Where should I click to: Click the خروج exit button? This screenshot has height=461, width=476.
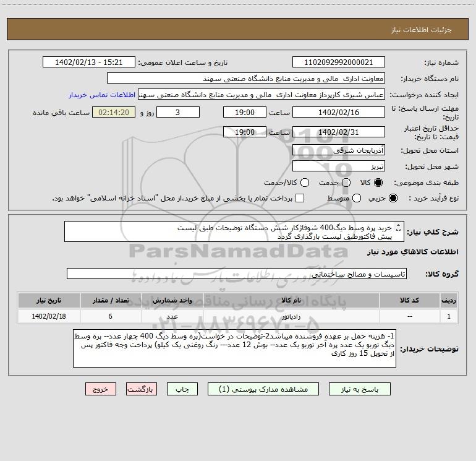101,389
